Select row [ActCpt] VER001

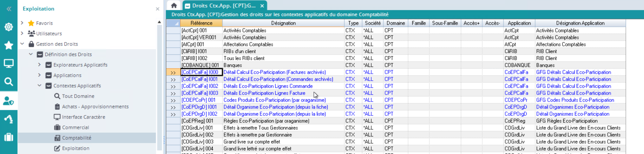coord(396,38)
